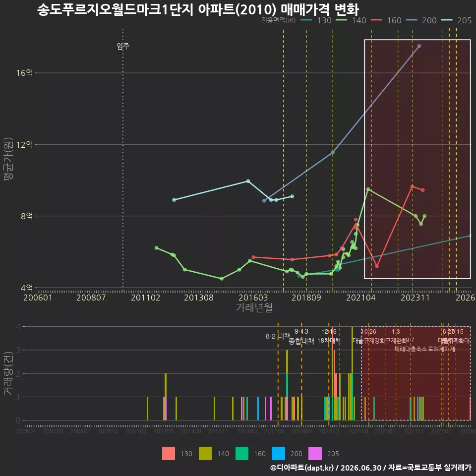Click the 거래년월 horizontal axis title

pos(254,307)
